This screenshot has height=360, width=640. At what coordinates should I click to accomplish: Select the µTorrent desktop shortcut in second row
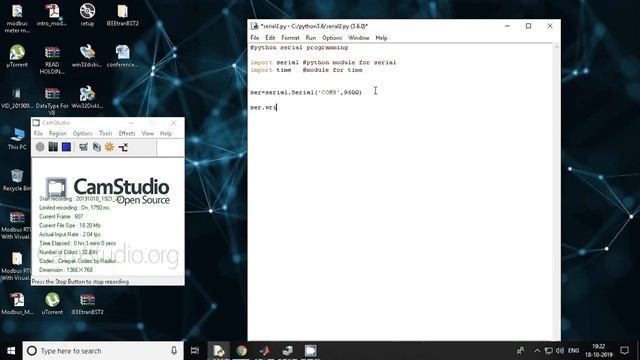pyautogui.click(x=17, y=56)
